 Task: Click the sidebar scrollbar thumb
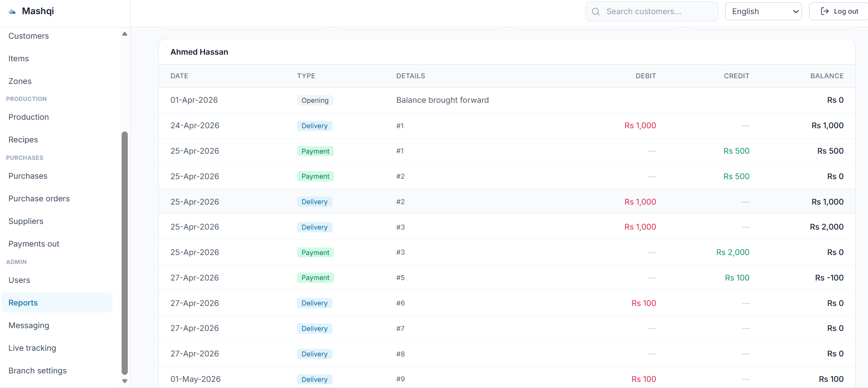click(124, 253)
